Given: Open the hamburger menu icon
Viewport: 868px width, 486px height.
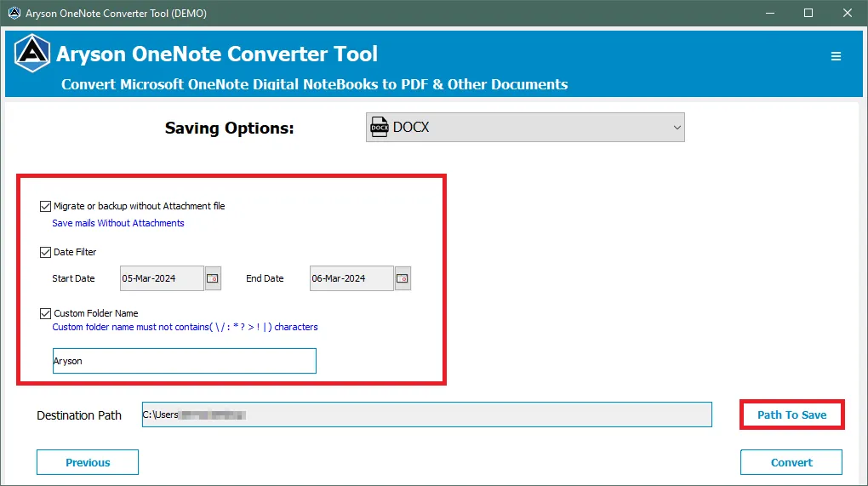Looking at the screenshot, I should click(836, 56).
